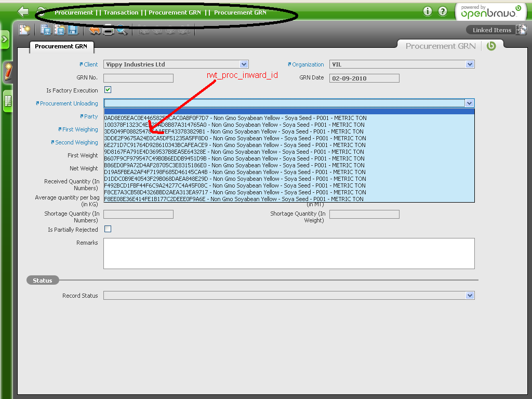The width and height of the screenshot is (532, 399).
Task: Open the Organization dropdown arrow
Action: coord(470,64)
